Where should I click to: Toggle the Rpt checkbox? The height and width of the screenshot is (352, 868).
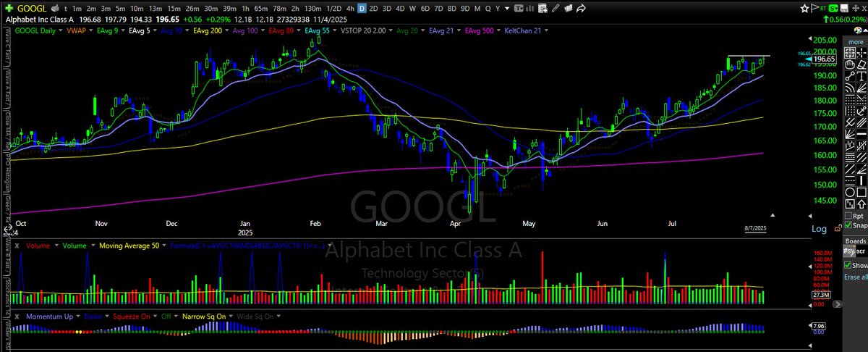click(x=848, y=216)
